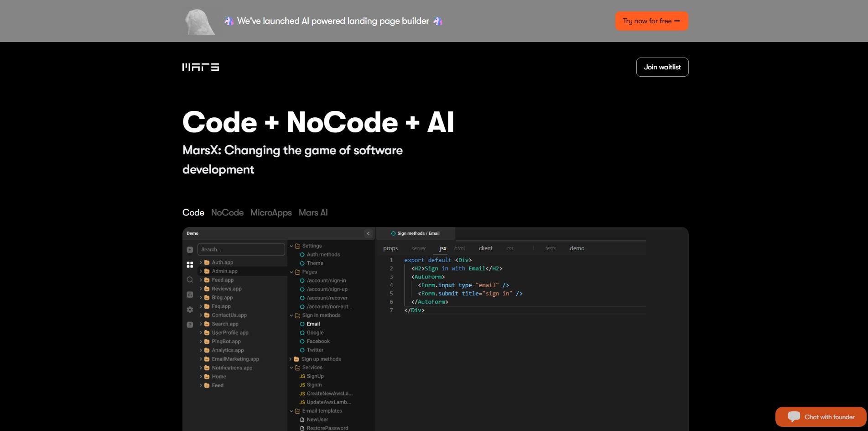The height and width of the screenshot is (431, 868).
Task: Select the Code tab
Action: [x=193, y=213]
